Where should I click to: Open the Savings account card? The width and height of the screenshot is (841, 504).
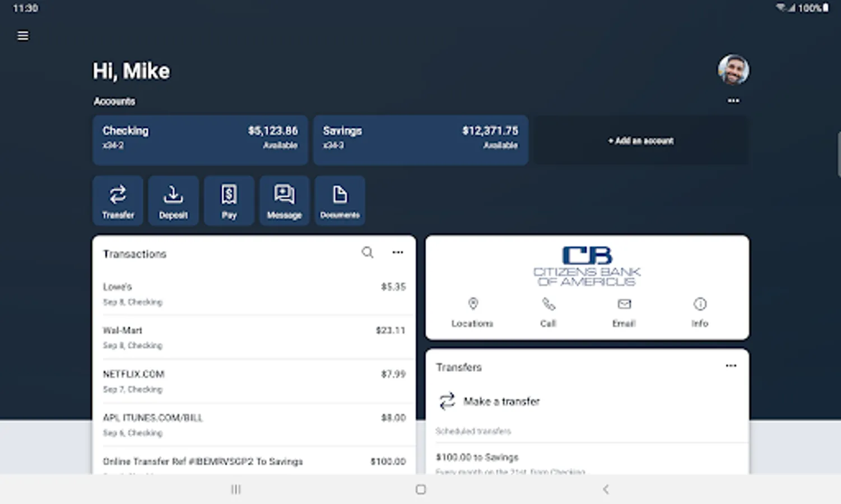pyautogui.click(x=420, y=140)
